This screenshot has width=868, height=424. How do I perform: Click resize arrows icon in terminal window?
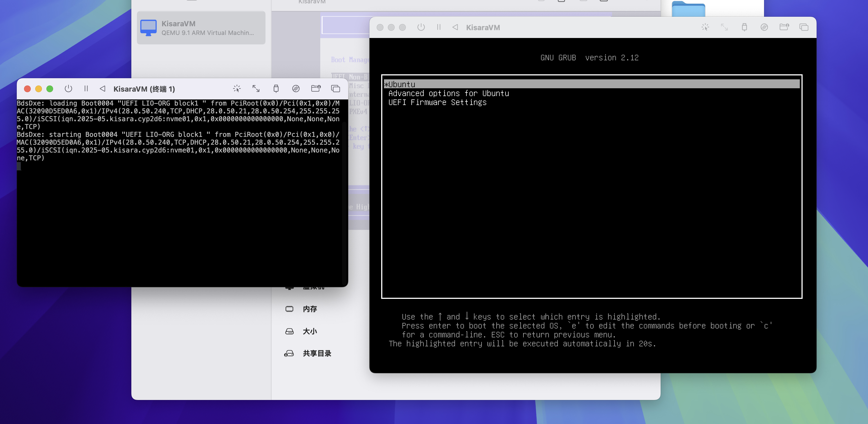(256, 89)
